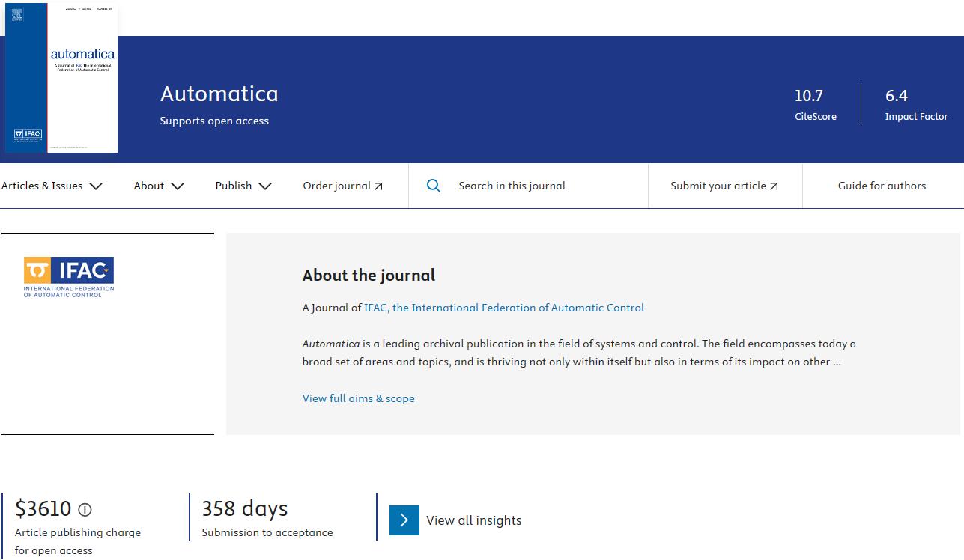Image resolution: width=964 pixels, height=560 pixels.
Task: Click the magnifying glass search icon
Action: tap(434, 186)
